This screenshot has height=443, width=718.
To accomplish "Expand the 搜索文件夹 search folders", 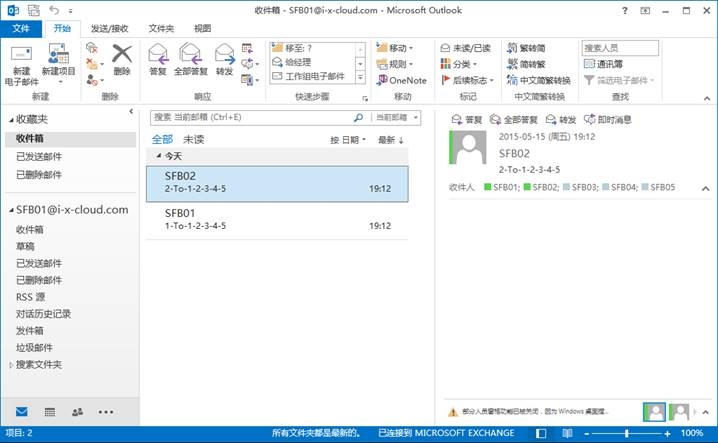I will point(11,365).
